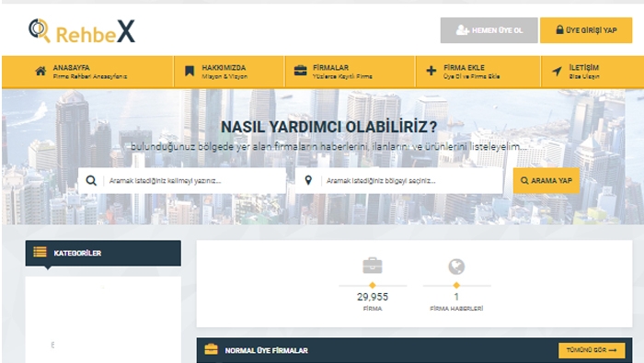The width and height of the screenshot is (644, 363).
Task: Click the HEMEN ÜYE OL button
Action: pos(489,30)
